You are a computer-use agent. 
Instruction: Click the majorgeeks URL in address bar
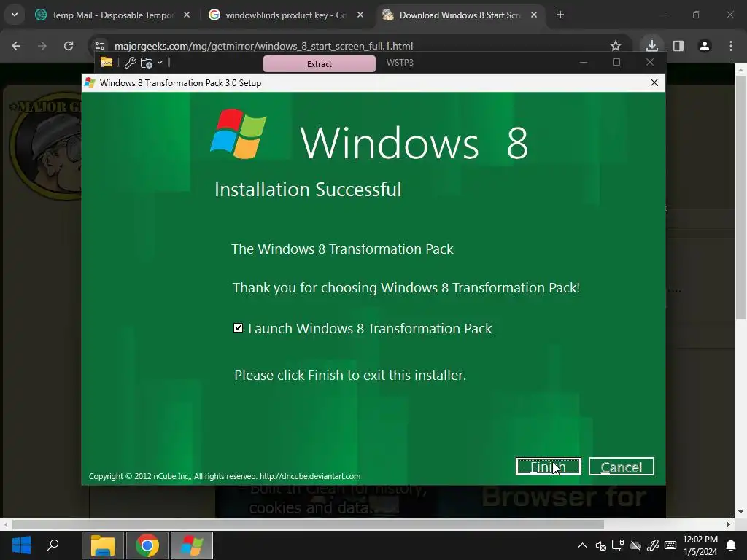263,46
